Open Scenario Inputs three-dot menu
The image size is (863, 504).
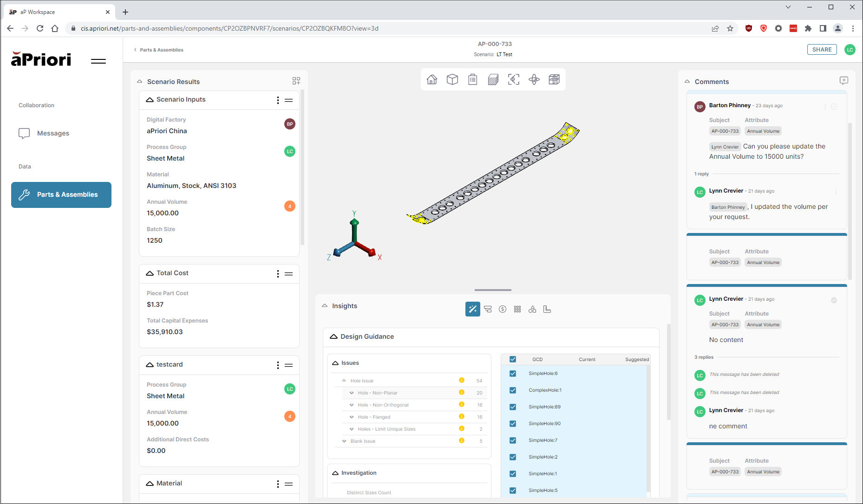[x=278, y=100]
